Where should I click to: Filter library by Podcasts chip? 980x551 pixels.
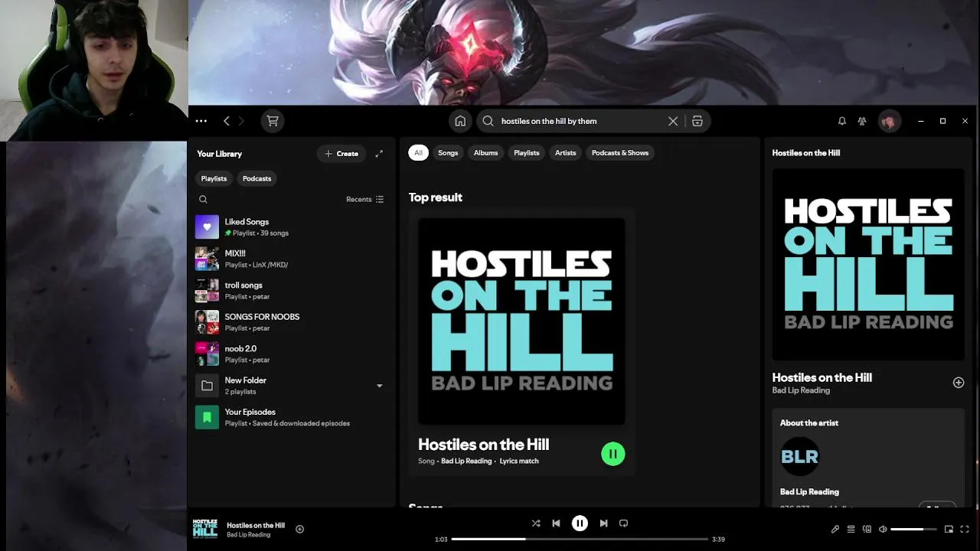tap(256, 178)
